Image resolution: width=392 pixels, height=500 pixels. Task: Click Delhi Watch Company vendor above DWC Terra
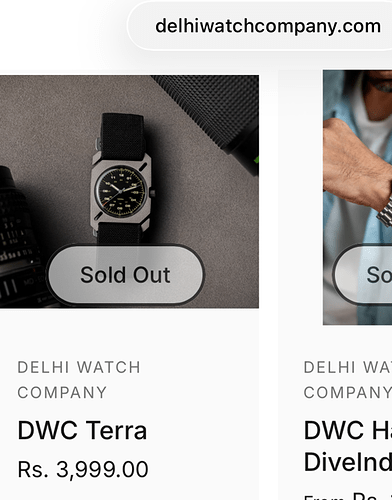pyautogui.click(x=79, y=380)
